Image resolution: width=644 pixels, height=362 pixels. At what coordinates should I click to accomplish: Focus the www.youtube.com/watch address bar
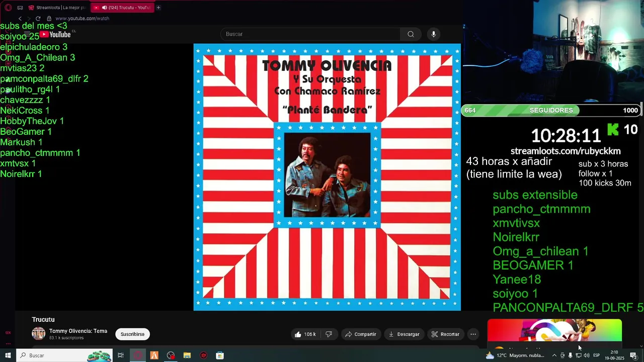(x=82, y=19)
